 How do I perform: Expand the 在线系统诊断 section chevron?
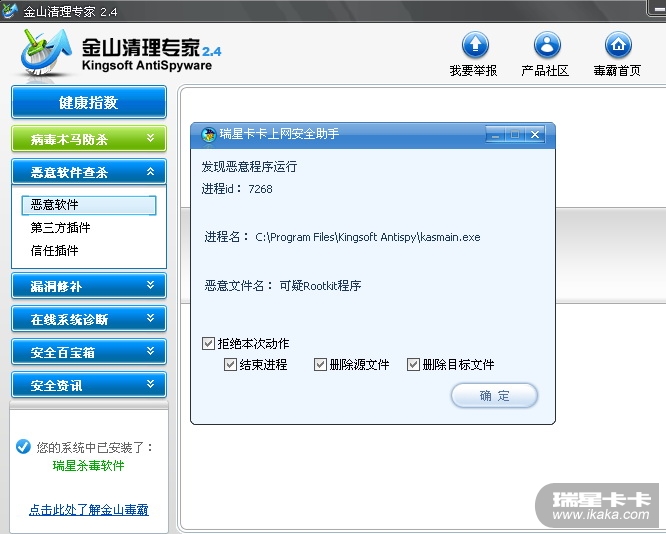[x=150, y=318]
